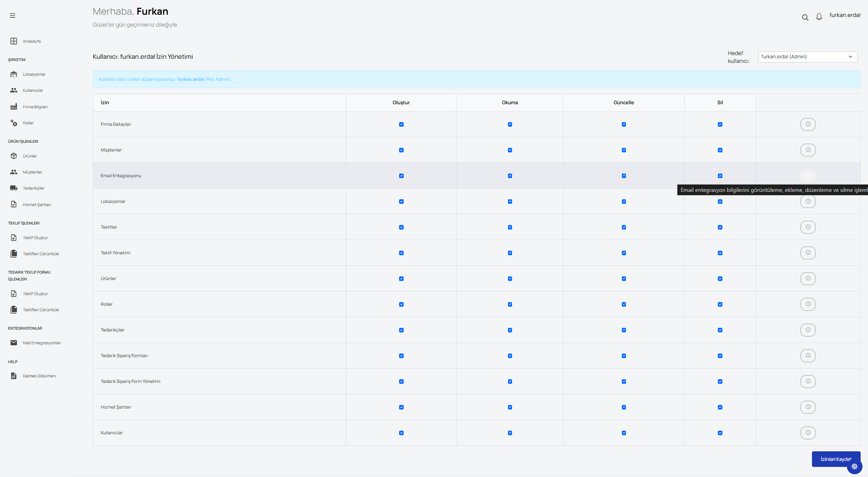Open notifications bell icon

tap(819, 17)
